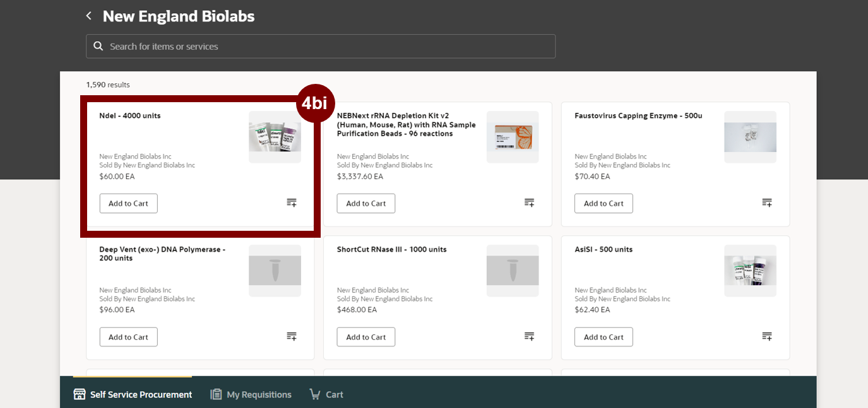Click add-to-list icon for NEBNext rRNA Depletion Kit

pos(529,202)
